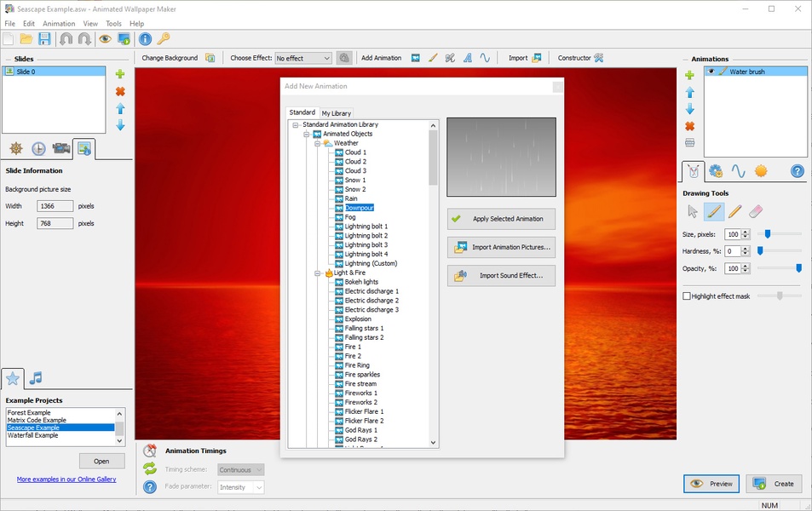Click the Save floppy disk icon
Screen dimensions: 812x511
pos(44,38)
